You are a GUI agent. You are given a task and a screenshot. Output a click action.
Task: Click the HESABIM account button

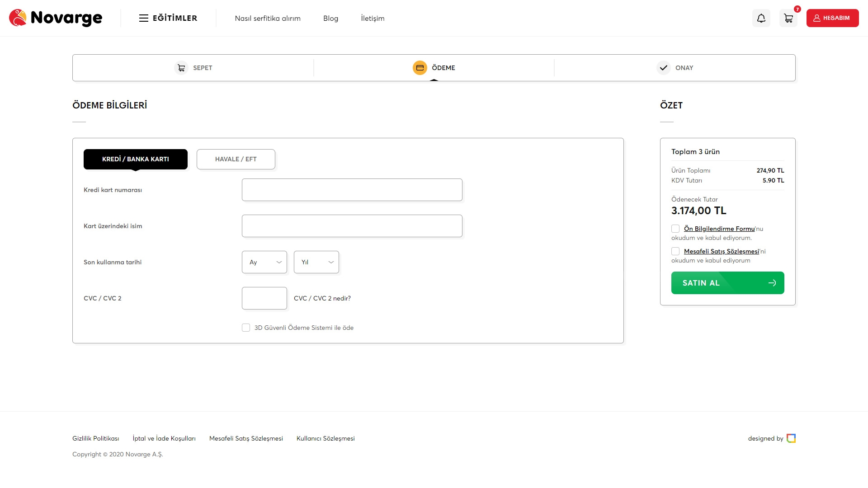833,18
